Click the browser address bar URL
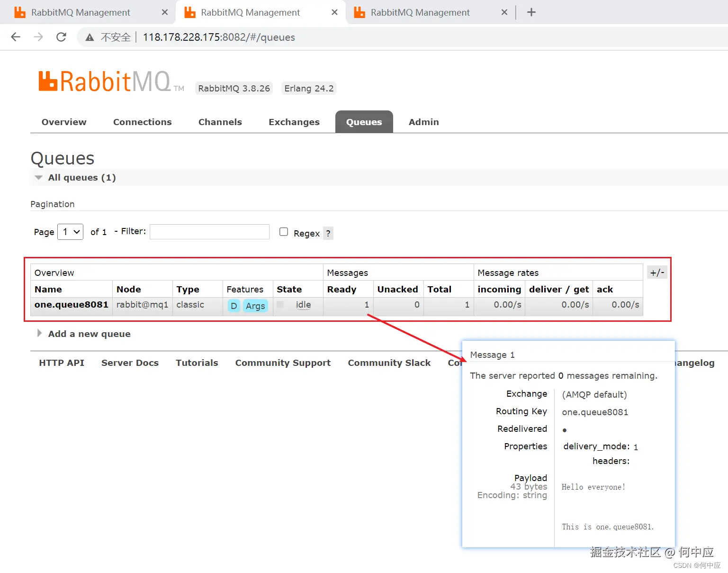The height and width of the screenshot is (573, 728). [219, 37]
